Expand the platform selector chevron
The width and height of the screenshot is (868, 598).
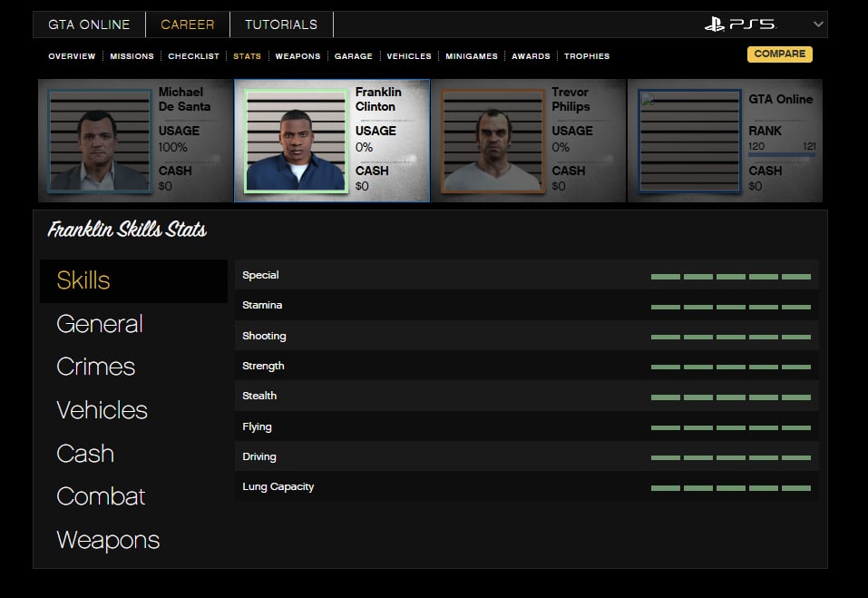point(818,25)
